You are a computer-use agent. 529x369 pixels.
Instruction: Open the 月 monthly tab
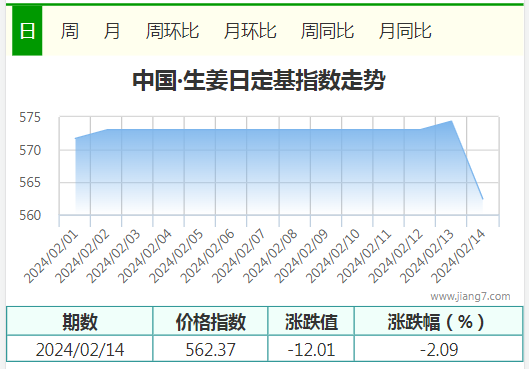click(x=112, y=31)
